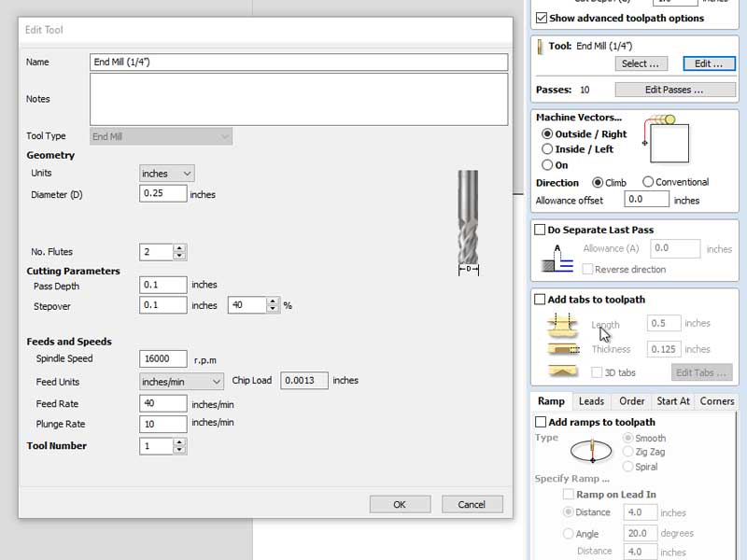747x560 pixels.
Task: Check Do Separate Last Pass option
Action: pyautogui.click(x=541, y=230)
